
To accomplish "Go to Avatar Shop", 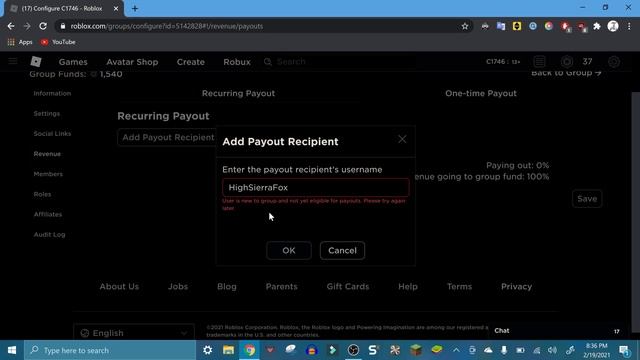I will pyautogui.click(x=132, y=62).
